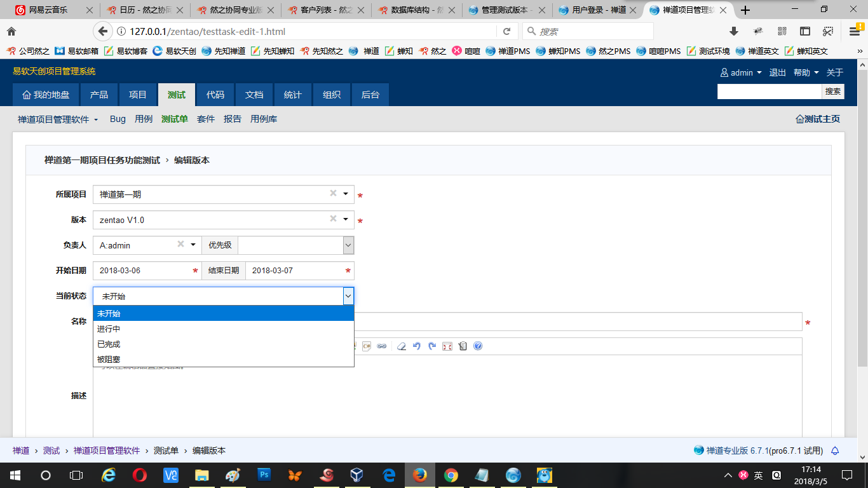The image size is (868, 488).
Task: Open the 代码 tab
Action: tap(215, 95)
